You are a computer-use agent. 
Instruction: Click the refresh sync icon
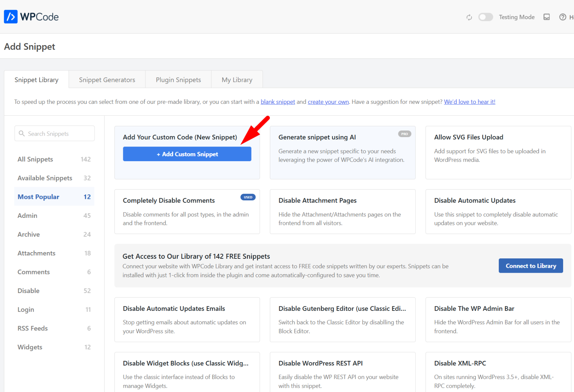pos(469,17)
